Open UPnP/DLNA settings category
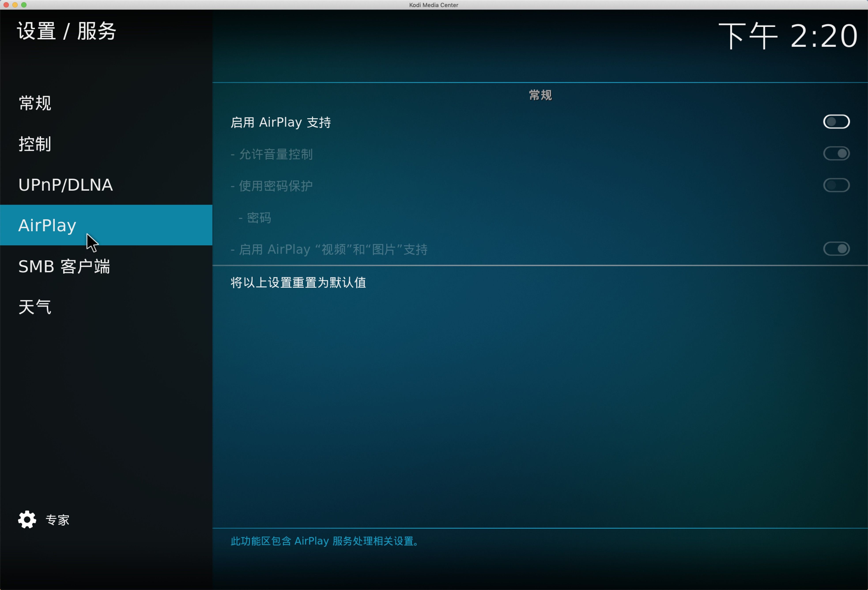The height and width of the screenshot is (590, 868). (x=65, y=185)
